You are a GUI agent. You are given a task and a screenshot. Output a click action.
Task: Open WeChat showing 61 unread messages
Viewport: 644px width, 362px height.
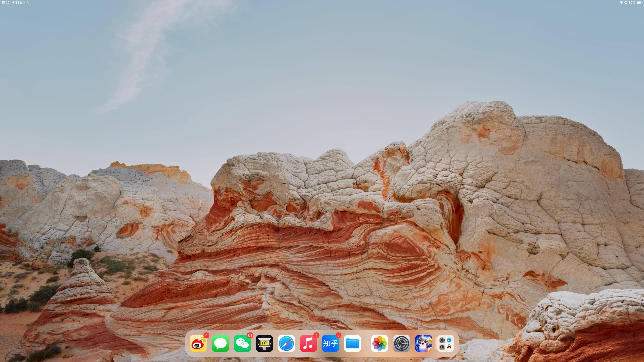click(242, 343)
